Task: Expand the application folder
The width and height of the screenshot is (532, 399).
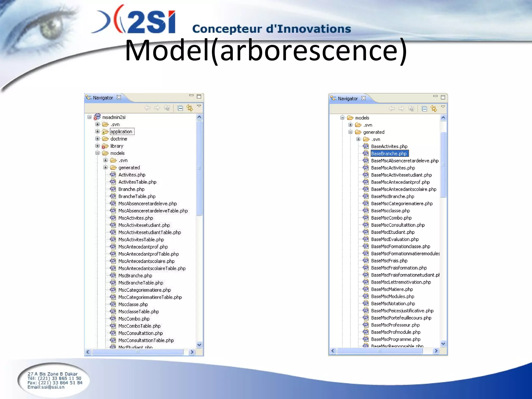Action: (97, 131)
